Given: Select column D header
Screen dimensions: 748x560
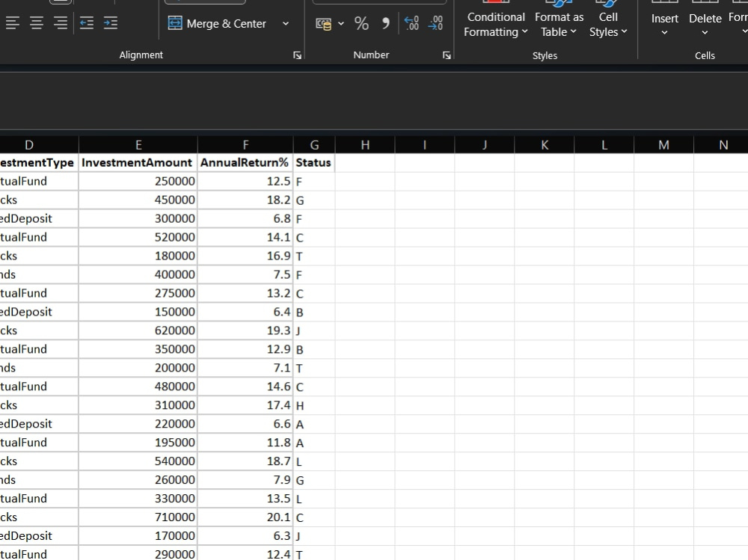Looking at the screenshot, I should pyautogui.click(x=39, y=145).
